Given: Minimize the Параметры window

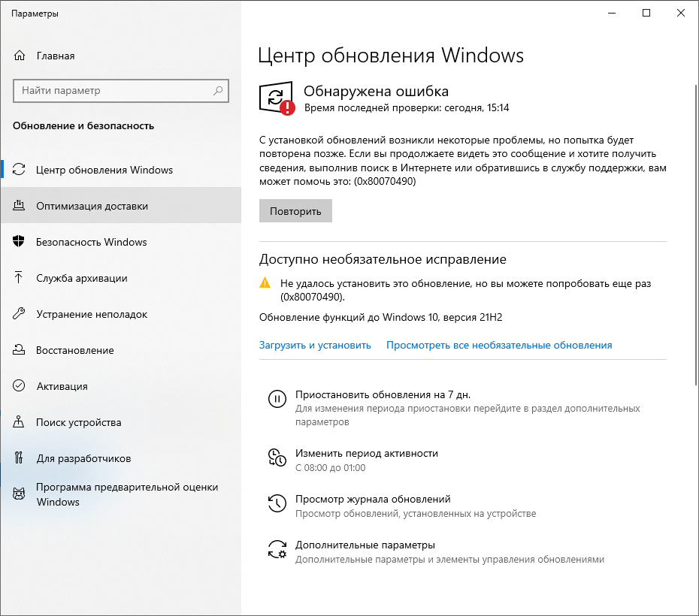Looking at the screenshot, I should [x=612, y=13].
